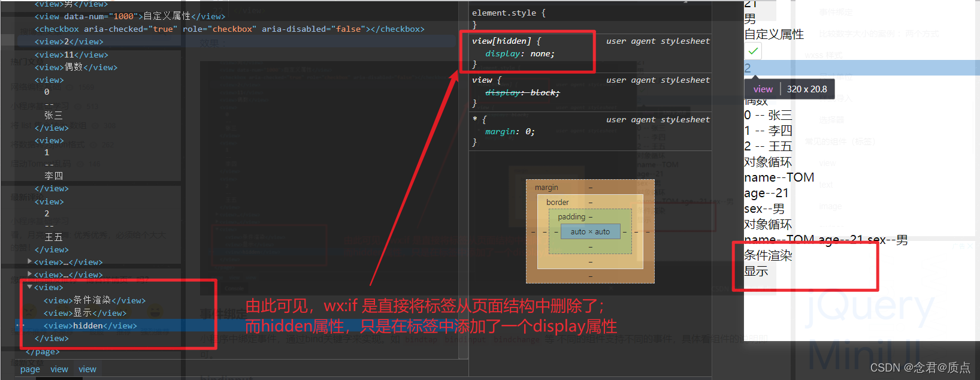980x380 pixels.
Task: Click '自定义属性' text in preview
Action: (x=774, y=34)
